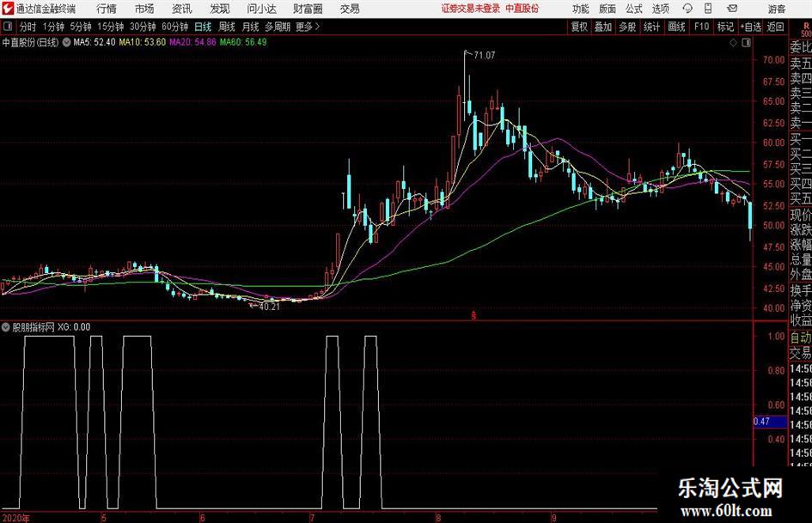This screenshot has height=523, width=812.
Task: Click the MA60: 56.49 indicator value
Action: [x=243, y=42]
